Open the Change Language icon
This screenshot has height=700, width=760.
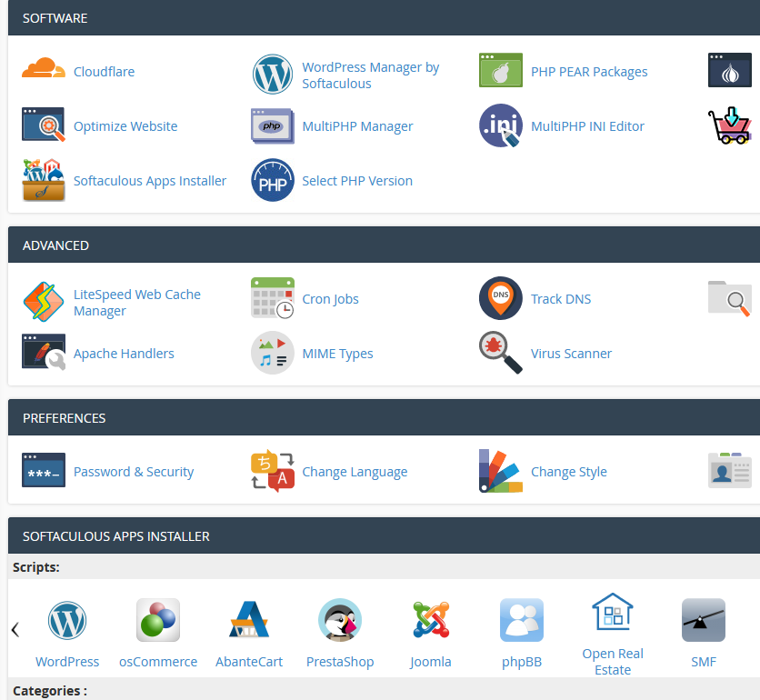click(x=271, y=471)
